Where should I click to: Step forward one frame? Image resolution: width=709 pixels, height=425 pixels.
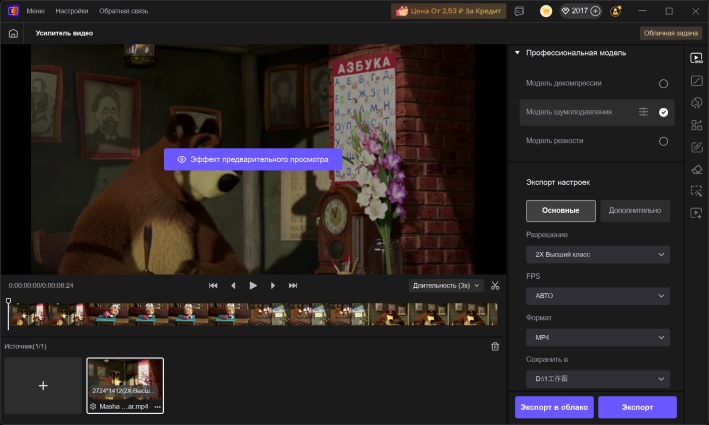[x=273, y=286]
